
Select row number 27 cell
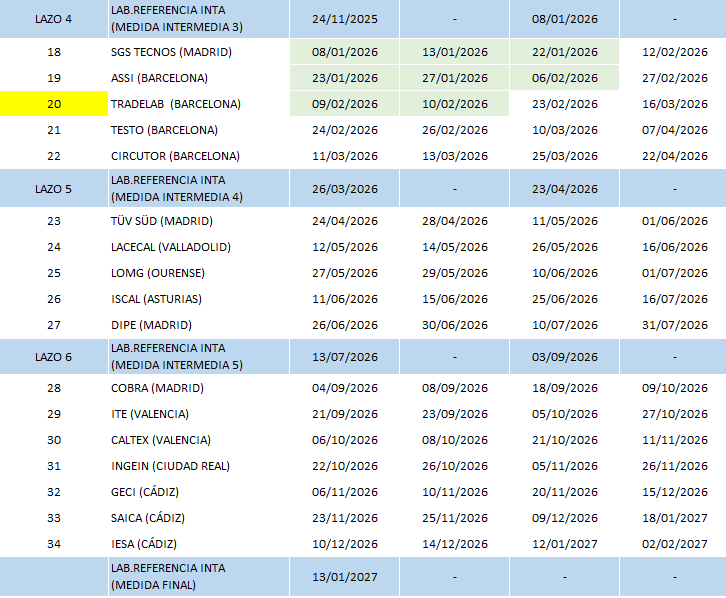pyautogui.click(x=54, y=325)
